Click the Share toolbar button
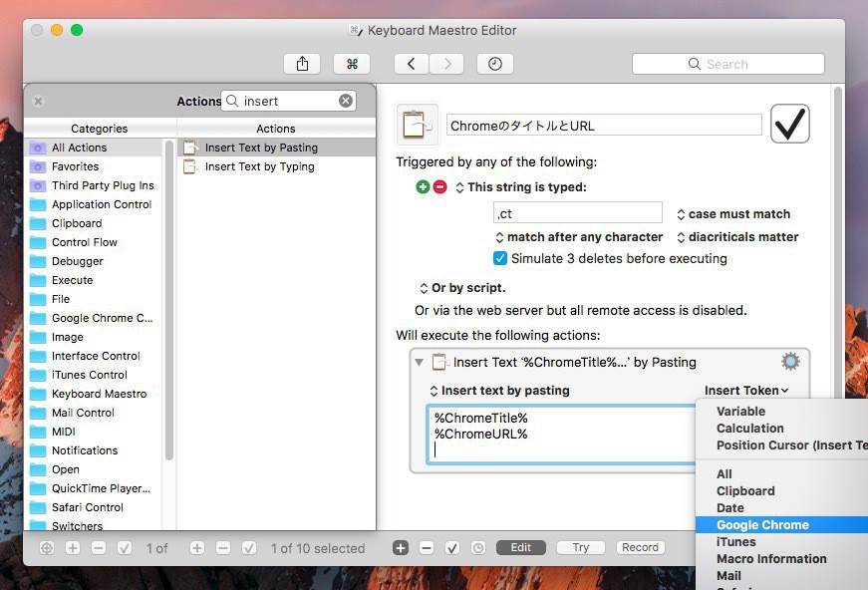The width and height of the screenshot is (868, 590). (302, 64)
